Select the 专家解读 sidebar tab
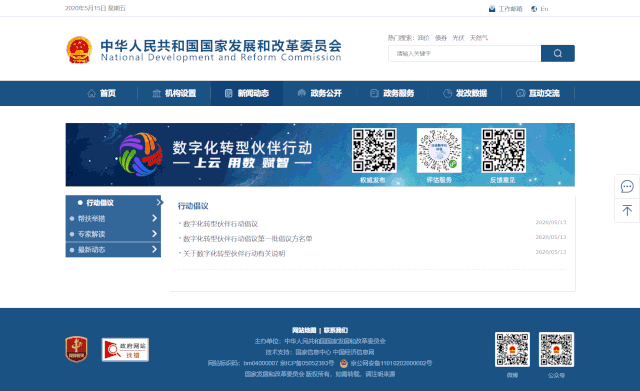The image size is (640, 391). tap(113, 234)
